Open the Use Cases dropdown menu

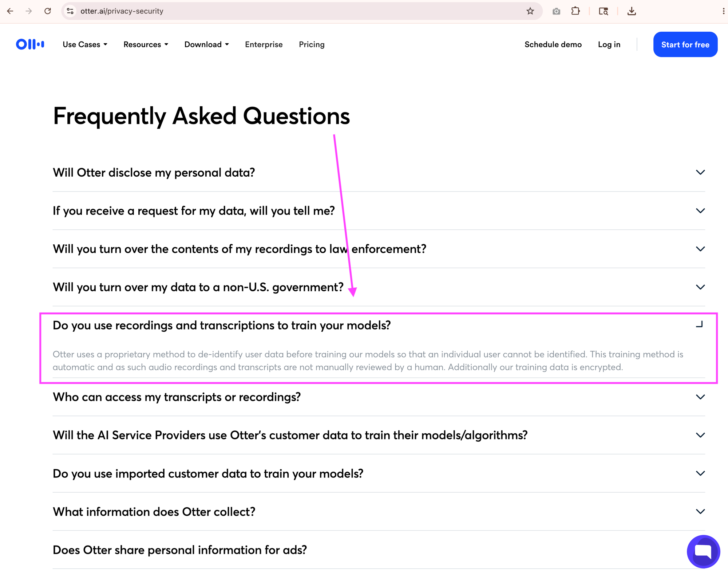coord(85,44)
